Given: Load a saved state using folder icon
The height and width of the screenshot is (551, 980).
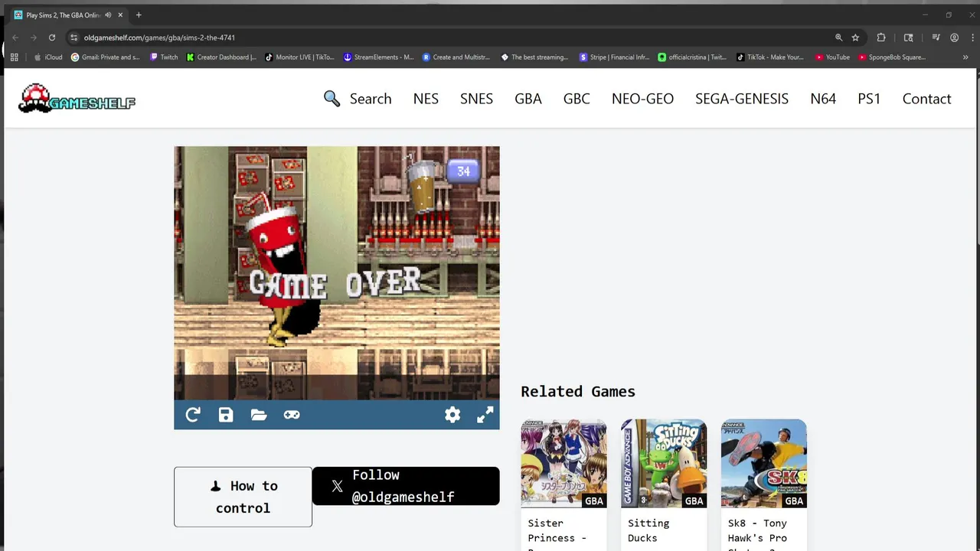Looking at the screenshot, I should (259, 415).
